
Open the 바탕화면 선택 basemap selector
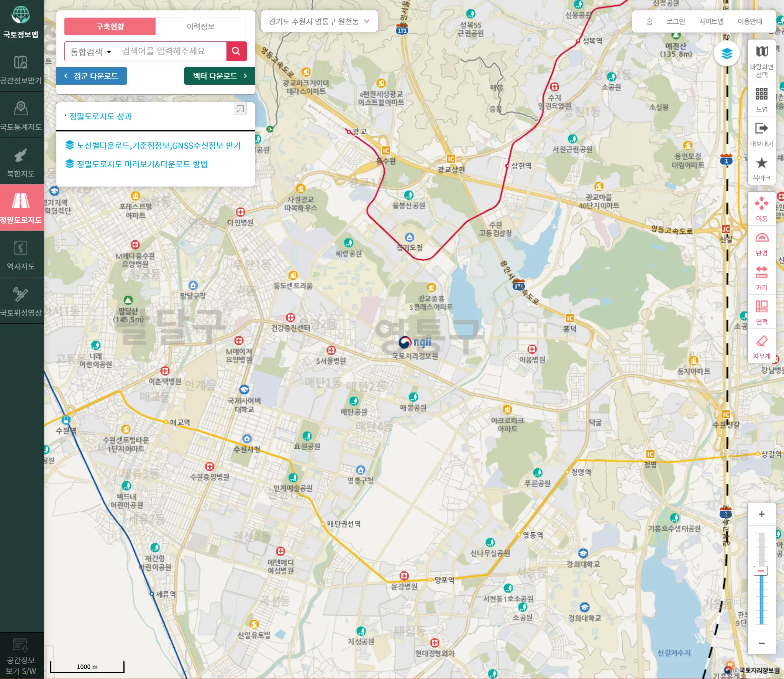(x=761, y=60)
